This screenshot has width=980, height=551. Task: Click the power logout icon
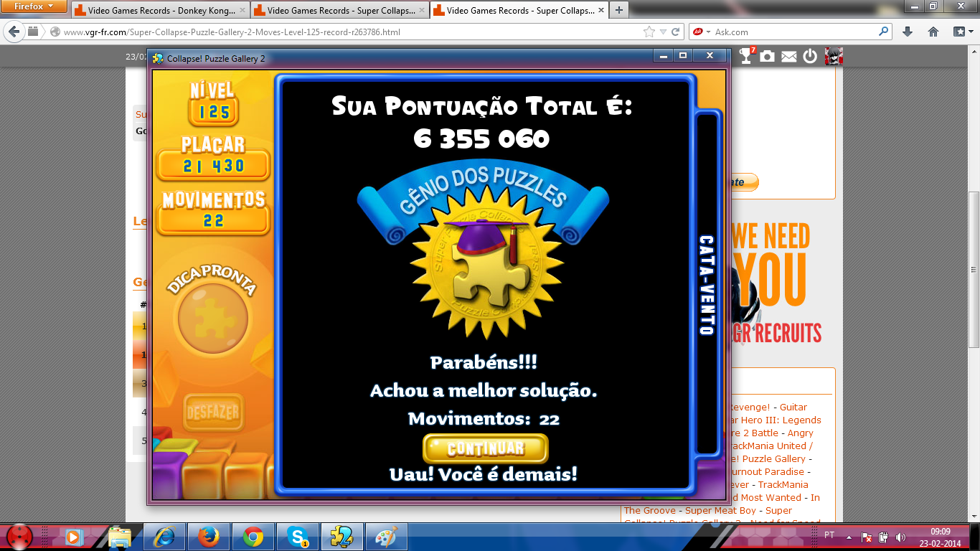pyautogui.click(x=810, y=57)
